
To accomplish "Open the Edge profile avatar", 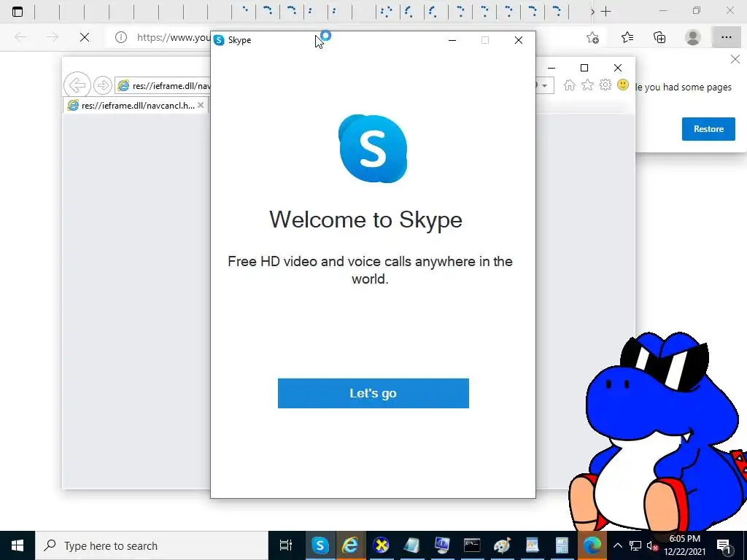I will click(x=693, y=37).
